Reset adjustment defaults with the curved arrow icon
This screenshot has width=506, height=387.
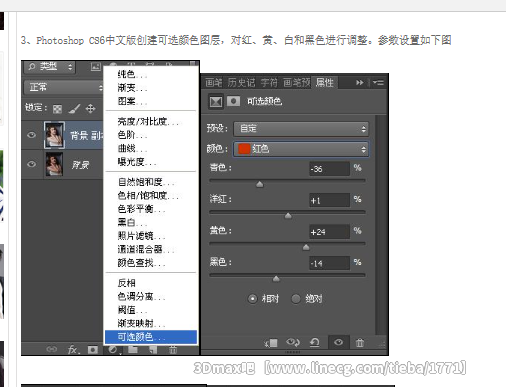pos(315,342)
